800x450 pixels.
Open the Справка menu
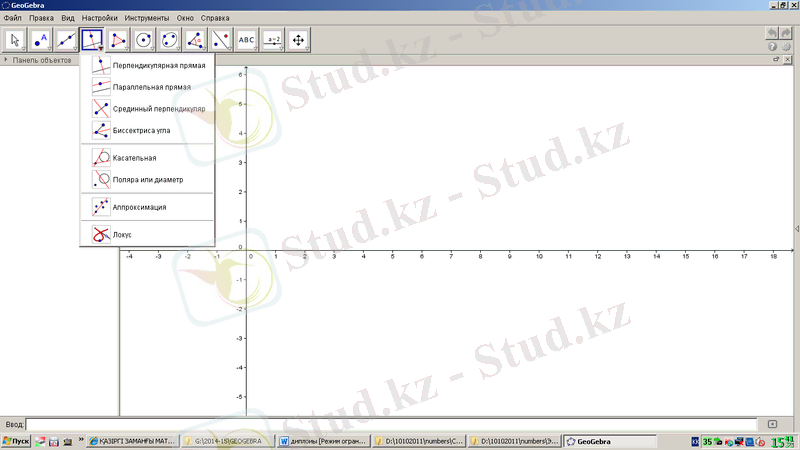tap(215, 18)
